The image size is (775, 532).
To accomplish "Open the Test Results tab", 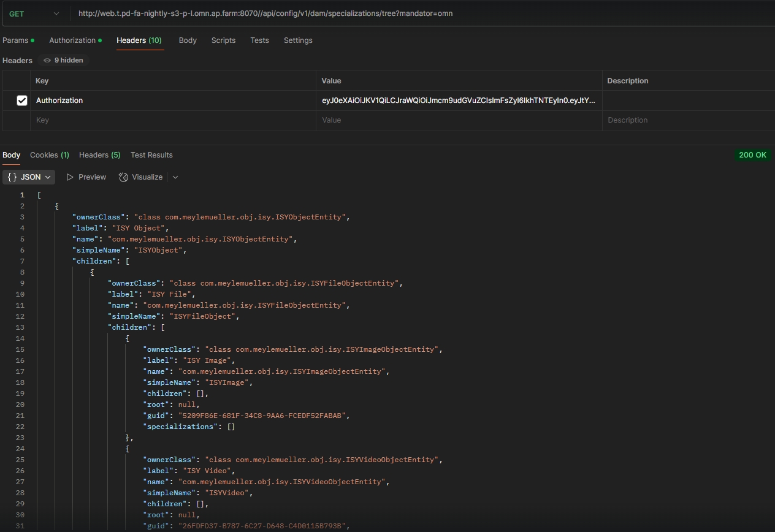I will [x=151, y=155].
